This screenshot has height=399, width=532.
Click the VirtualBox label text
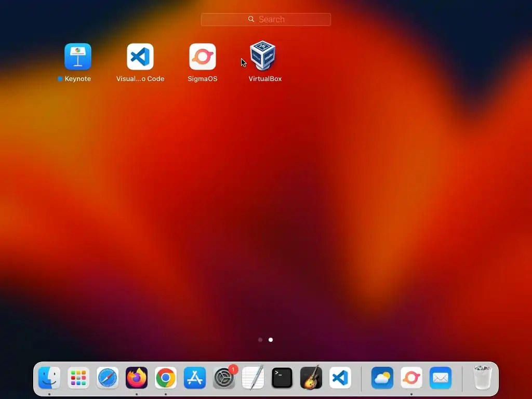tap(265, 79)
